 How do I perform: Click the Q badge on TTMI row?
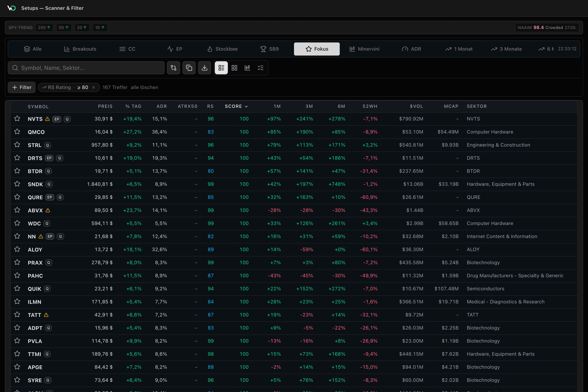(x=47, y=354)
